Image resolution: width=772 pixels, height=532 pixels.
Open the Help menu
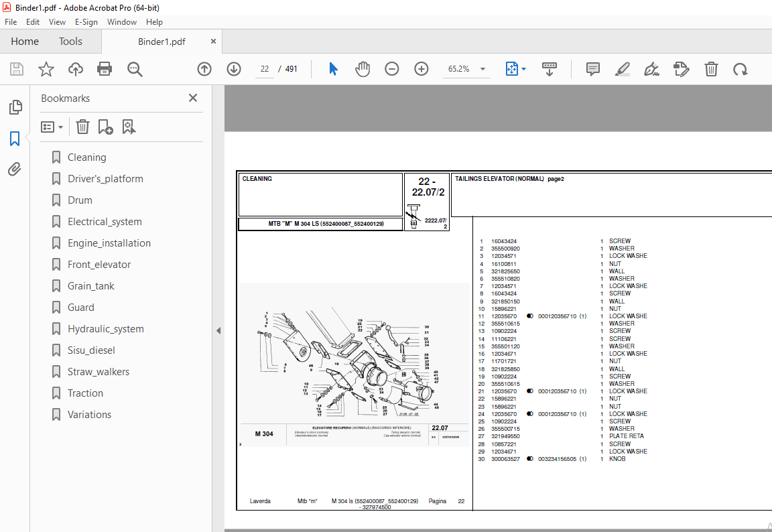pos(154,22)
